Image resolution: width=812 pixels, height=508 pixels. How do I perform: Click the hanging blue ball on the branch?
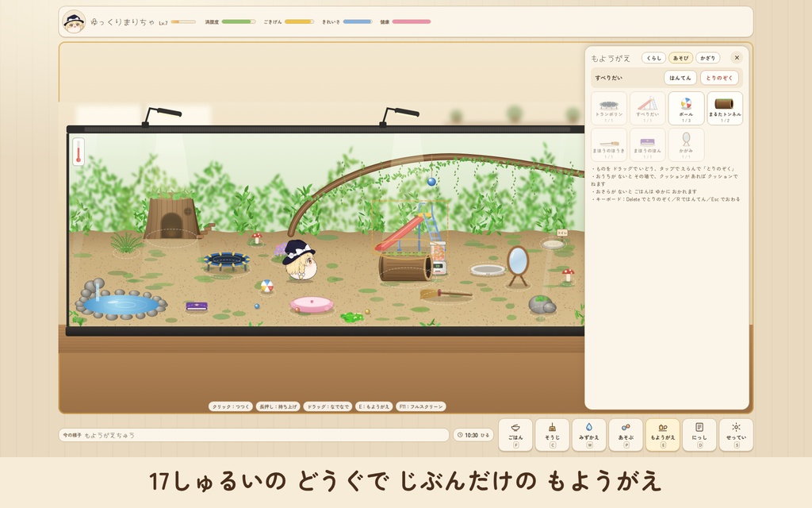coord(431,182)
